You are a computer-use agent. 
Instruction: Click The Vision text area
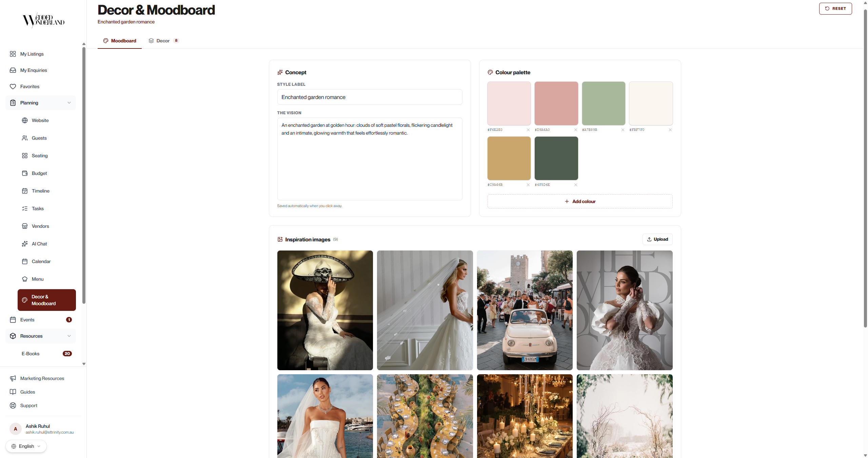[370, 159]
